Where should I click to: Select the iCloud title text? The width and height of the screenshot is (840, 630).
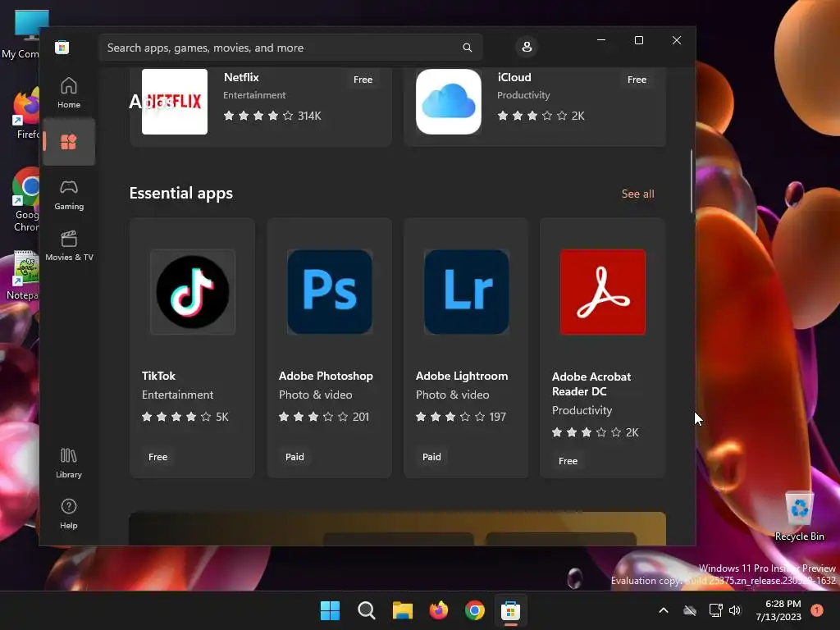coord(514,77)
